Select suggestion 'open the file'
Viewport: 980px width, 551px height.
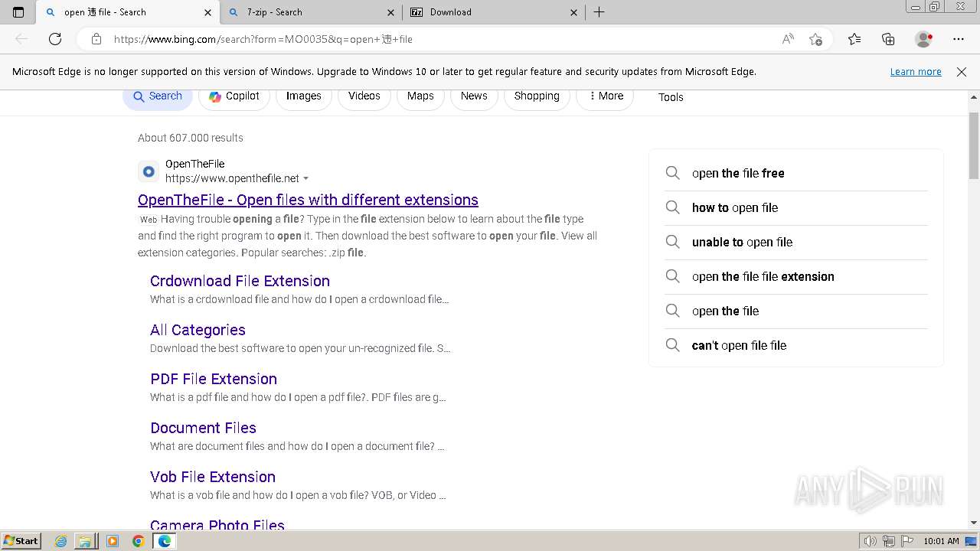[x=796, y=311]
